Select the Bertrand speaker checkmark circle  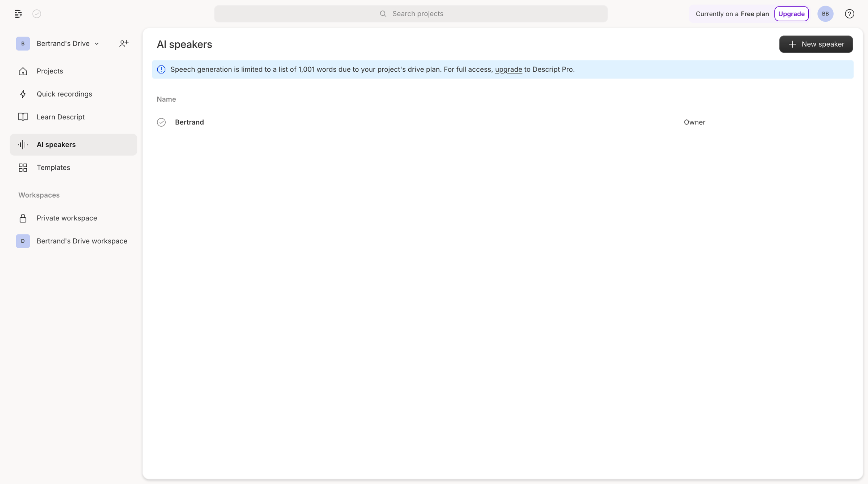coord(161,122)
